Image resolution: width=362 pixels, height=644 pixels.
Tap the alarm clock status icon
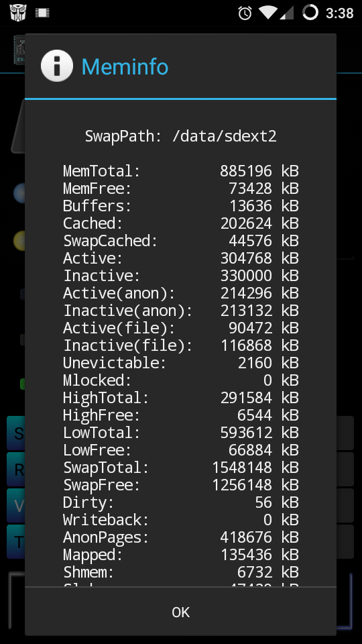point(245,13)
